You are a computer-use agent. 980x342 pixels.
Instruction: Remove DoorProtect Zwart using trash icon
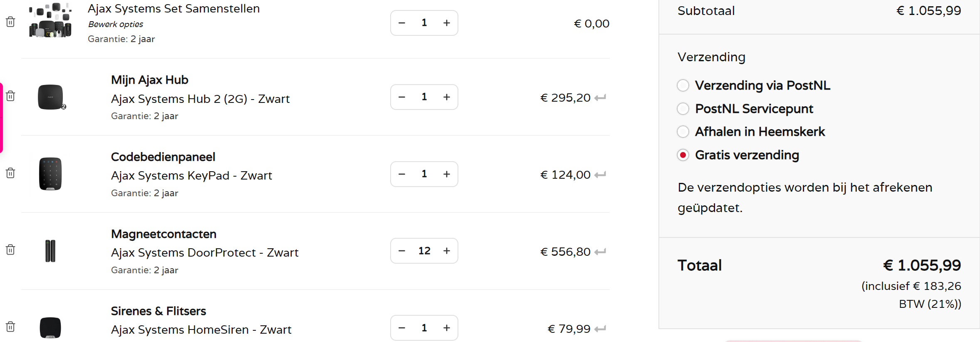tap(10, 250)
